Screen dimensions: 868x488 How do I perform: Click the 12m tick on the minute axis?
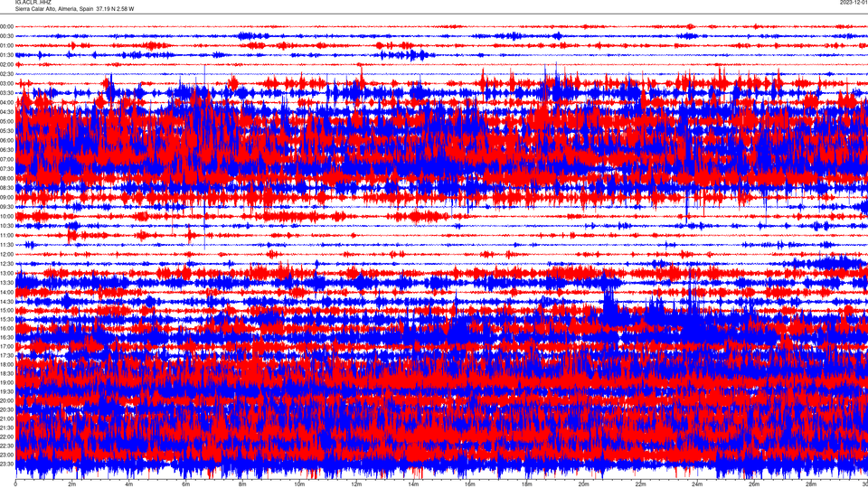pyautogui.click(x=356, y=484)
